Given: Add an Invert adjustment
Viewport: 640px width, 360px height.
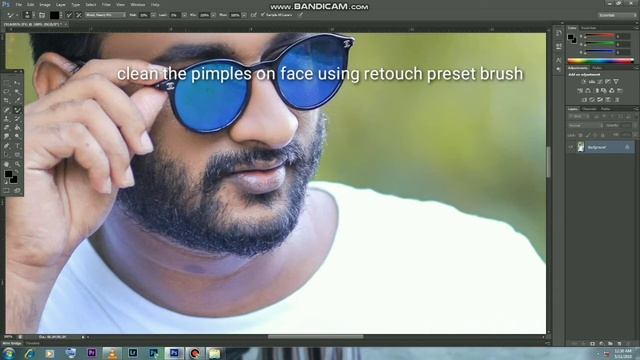Looking at the screenshot, I should (x=584, y=100).
